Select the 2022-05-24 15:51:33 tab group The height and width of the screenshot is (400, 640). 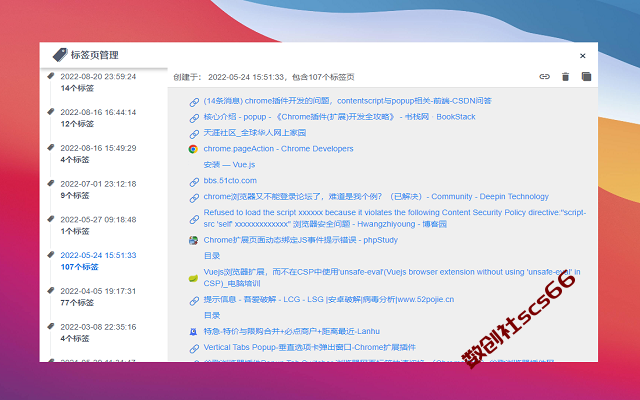(x=98, y=255)
